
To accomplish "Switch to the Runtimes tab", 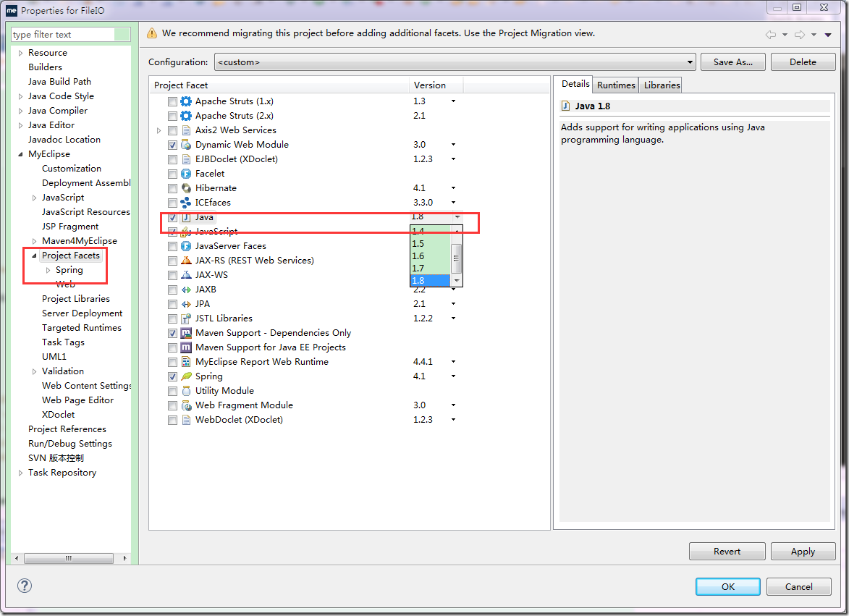I will point(616,85).
